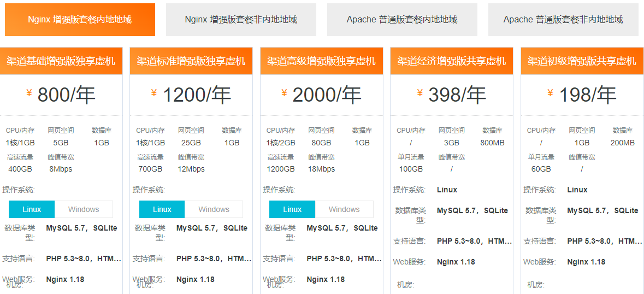Open the Nginx 增强版套餐非内地地域 tab
This screenshot has width=644, height=294.
pyautogui.click(x=241, y=20)
